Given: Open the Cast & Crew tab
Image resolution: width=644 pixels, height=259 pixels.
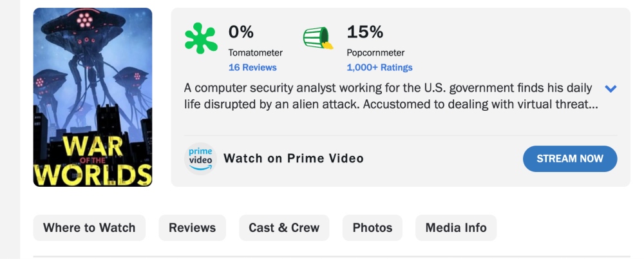Looking at the screenshot, I should point(284,228).
